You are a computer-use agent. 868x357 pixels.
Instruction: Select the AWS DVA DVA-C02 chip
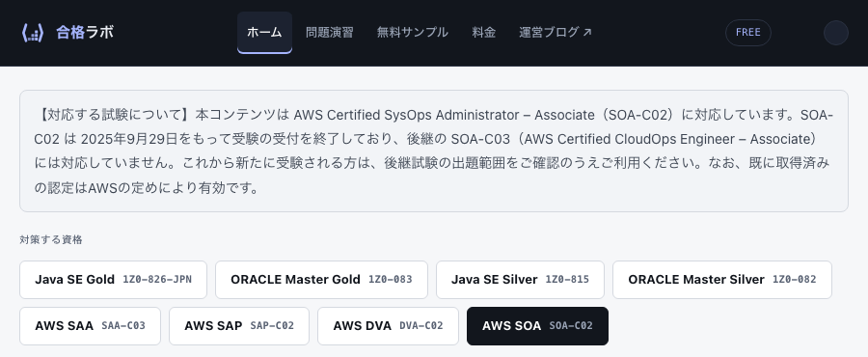click(388, 326)
